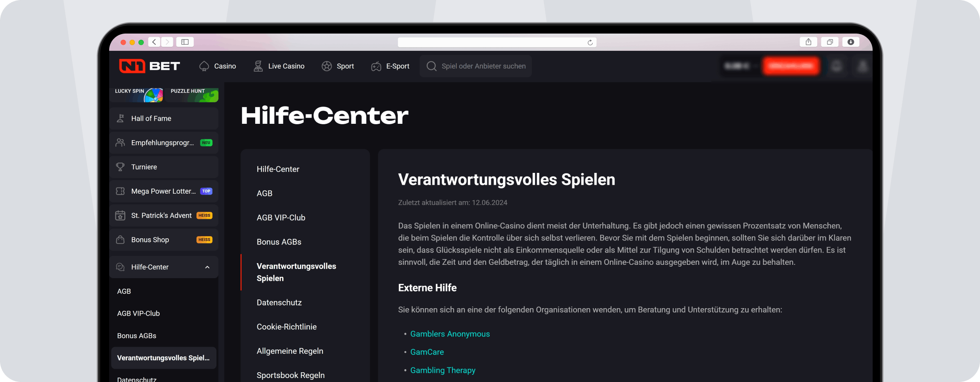980x382 pixels.
Task: Reload the page with refresh icon
Action: 590,42
